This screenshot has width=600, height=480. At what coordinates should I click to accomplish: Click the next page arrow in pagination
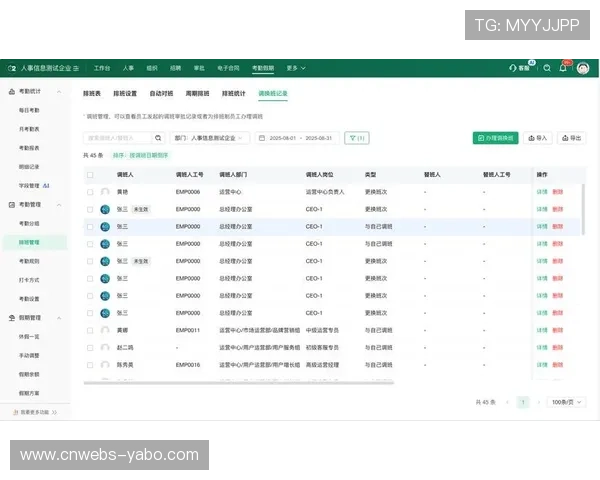pos(539,402)
